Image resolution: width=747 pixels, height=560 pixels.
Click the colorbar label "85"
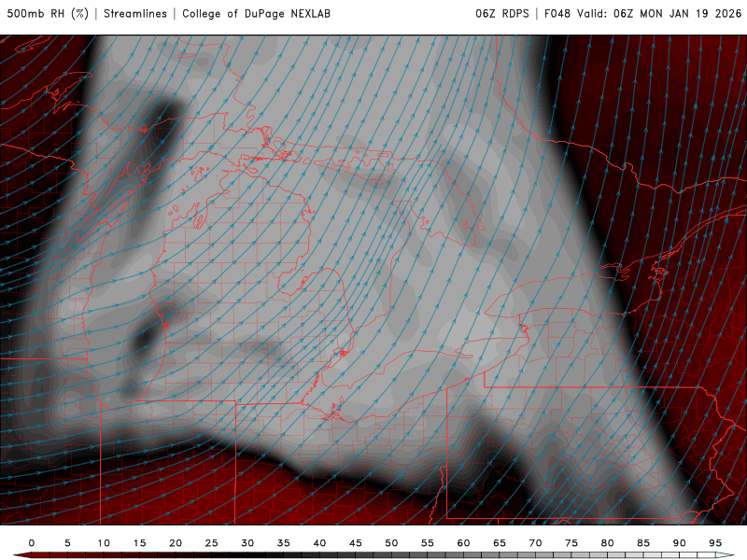(643, 543)
